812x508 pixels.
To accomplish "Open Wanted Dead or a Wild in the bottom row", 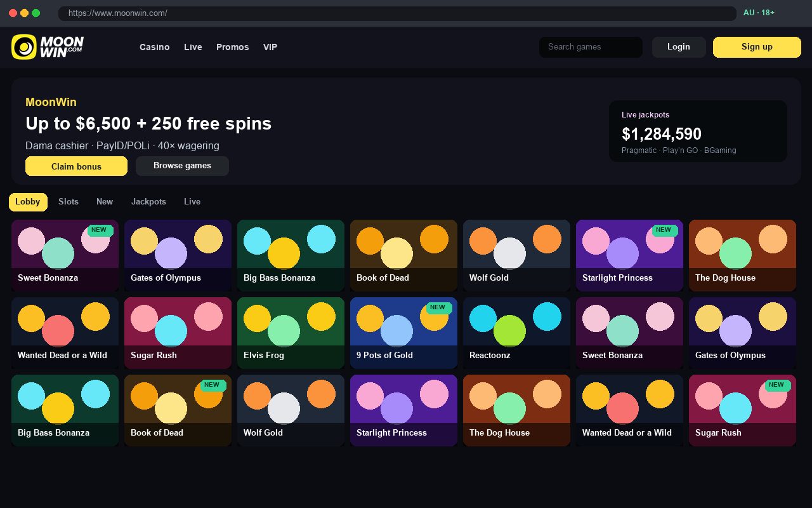I will click(629, 411).
